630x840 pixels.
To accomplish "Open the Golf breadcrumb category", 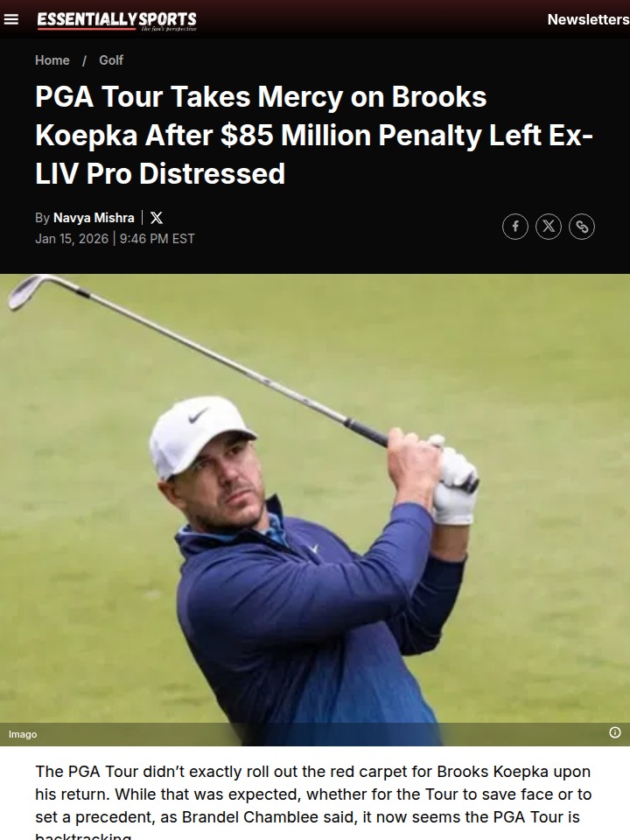I will pyautogui.click(x=111, y=60).
